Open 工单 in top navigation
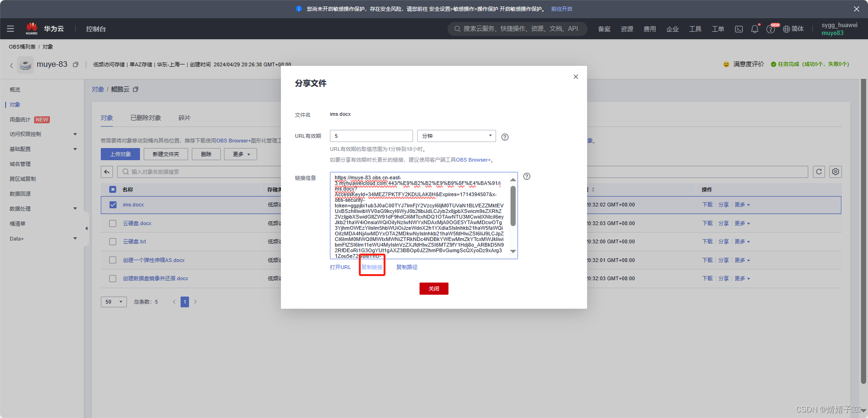 (x=718, y=29)
